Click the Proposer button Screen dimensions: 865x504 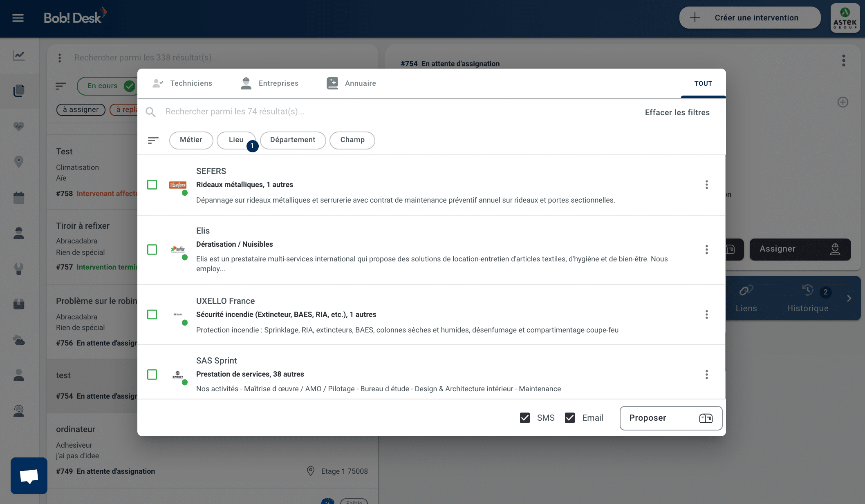pos(671,418)
